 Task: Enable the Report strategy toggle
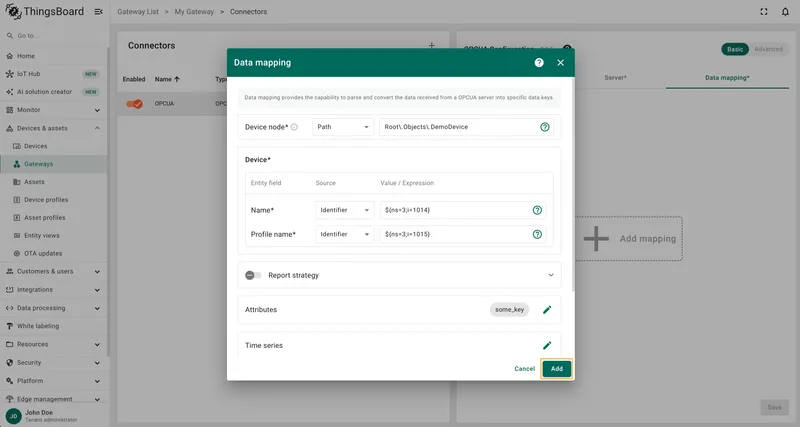[253, 275]
